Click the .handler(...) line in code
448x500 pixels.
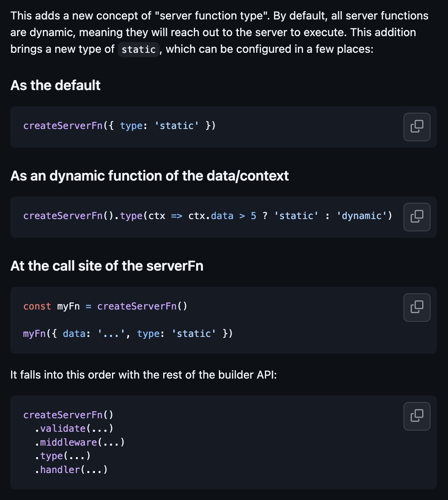coord(71,470)
